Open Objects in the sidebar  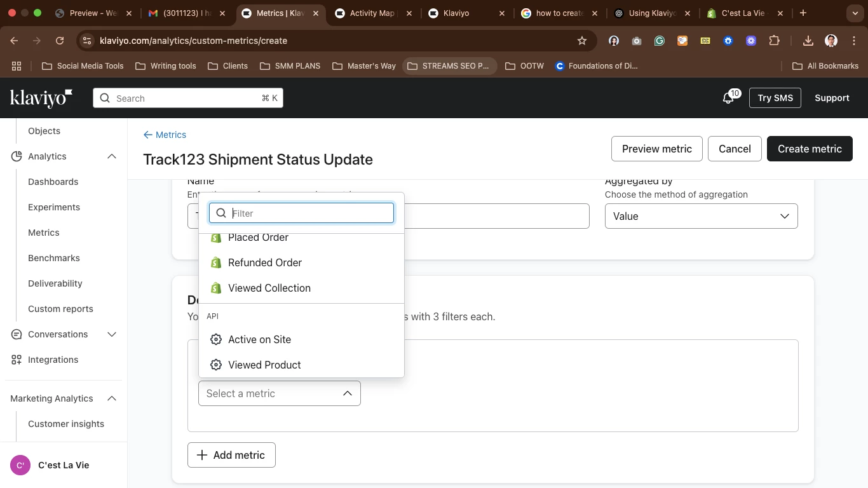click(x=44, y=131)
